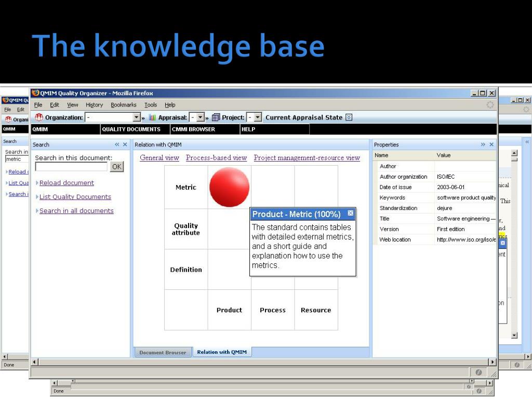This screenshot has width=532, height=399.
Task: Select the Standardization property row
Action: pyautogui.click(x=435, y=208)
